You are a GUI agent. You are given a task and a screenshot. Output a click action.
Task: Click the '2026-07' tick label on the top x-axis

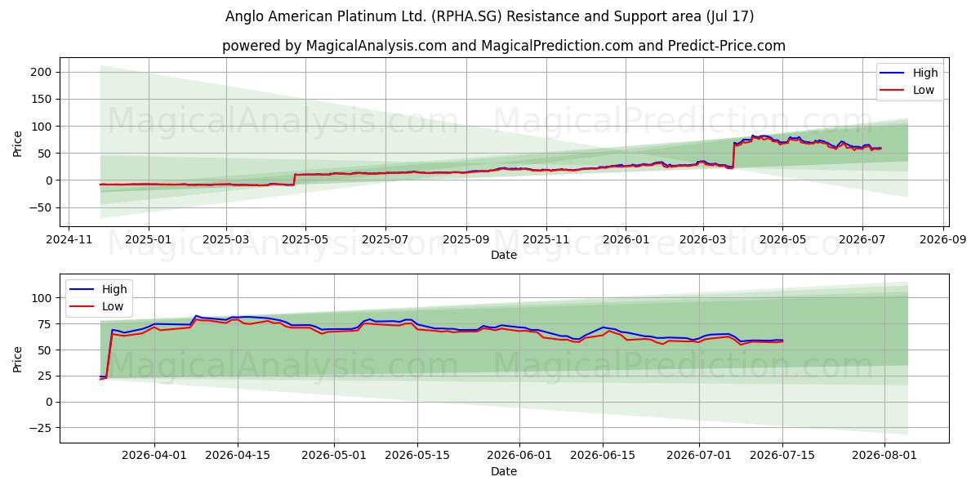[862, 242]
